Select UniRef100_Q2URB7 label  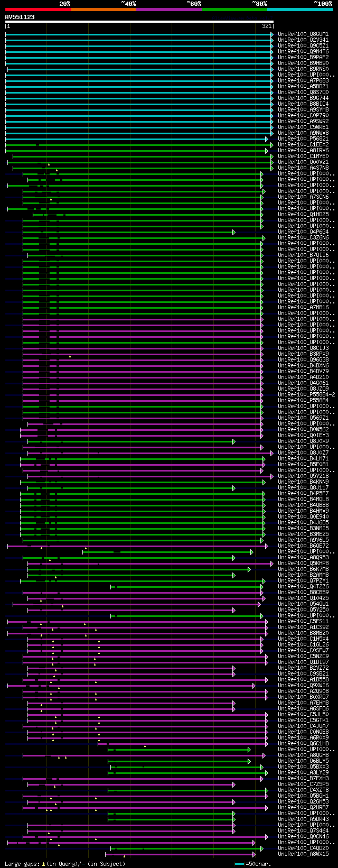[303, 808]
